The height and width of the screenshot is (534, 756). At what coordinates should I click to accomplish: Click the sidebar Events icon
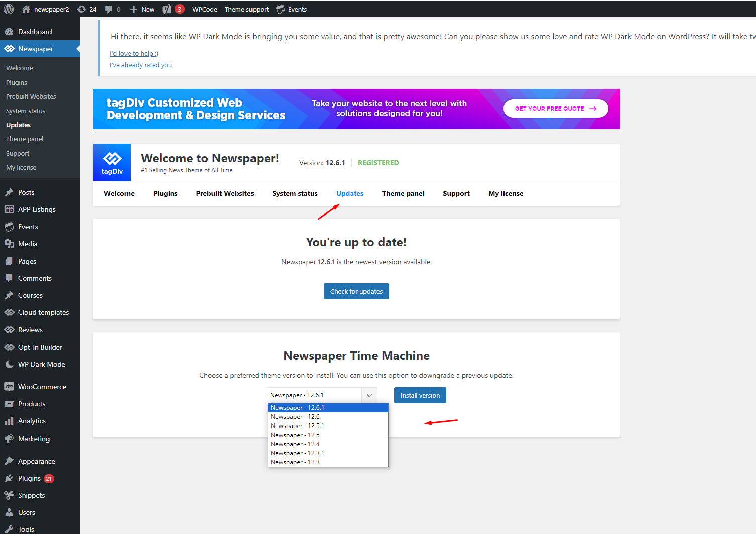pos(9,227)
